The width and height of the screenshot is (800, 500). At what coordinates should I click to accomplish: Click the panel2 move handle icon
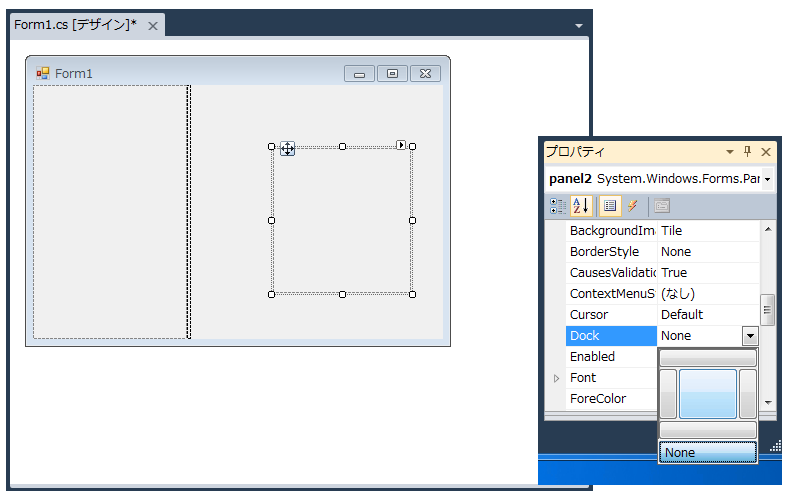click(x=287, y=148)
